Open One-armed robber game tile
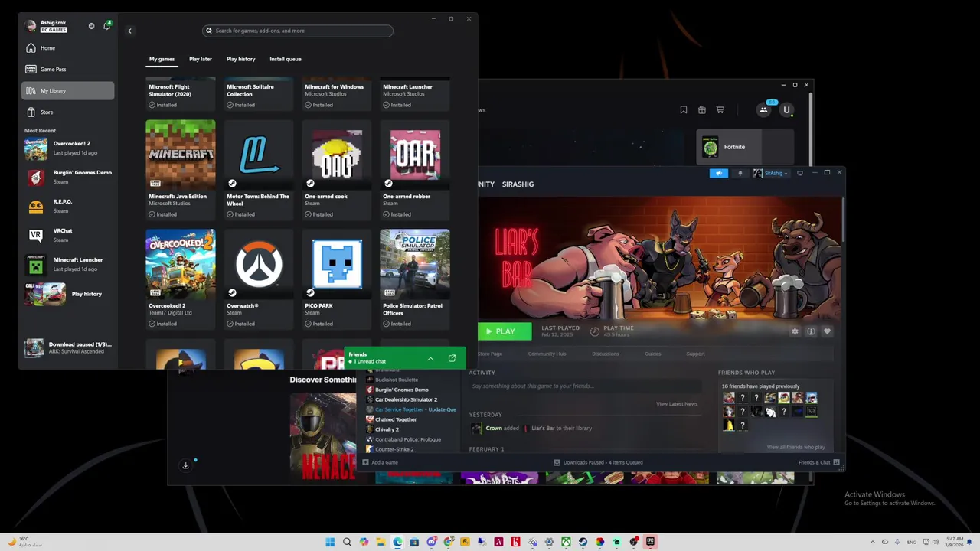Screen dimensions: 980x551 pos(415,170)
